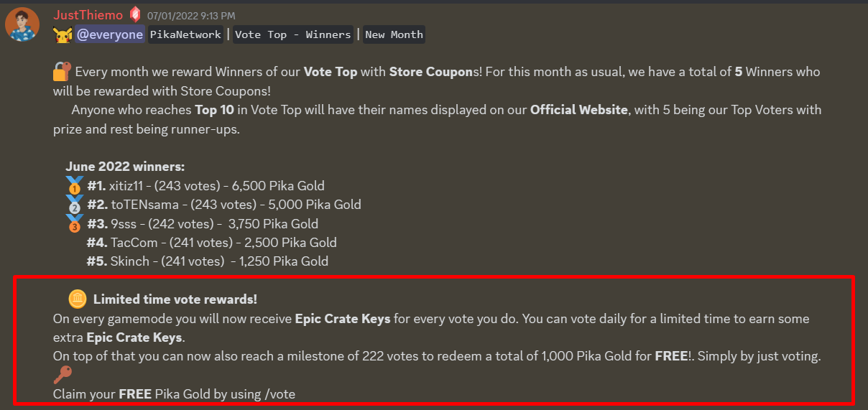Image resolution: width=868 pixels, height=410 pixels.
Task: Click the PikaNetwork code tag
Action: click(185, 34)
